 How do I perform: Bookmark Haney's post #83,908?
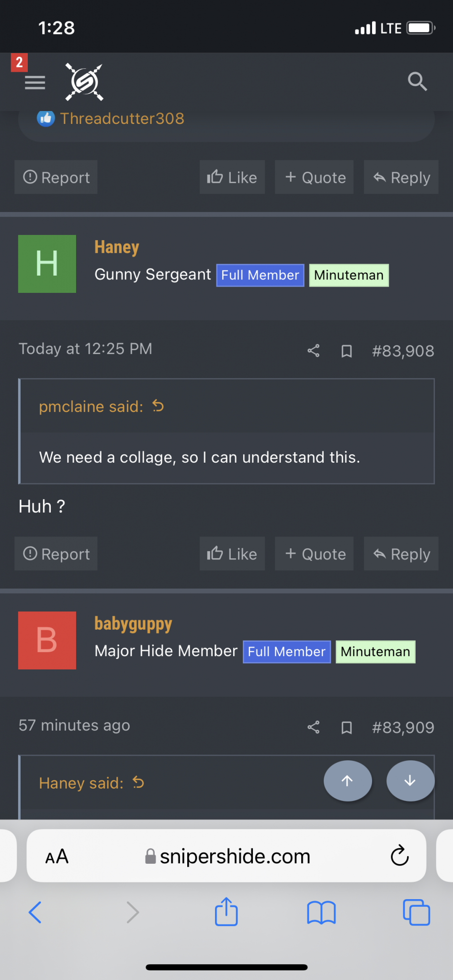[x=347, y=351]
